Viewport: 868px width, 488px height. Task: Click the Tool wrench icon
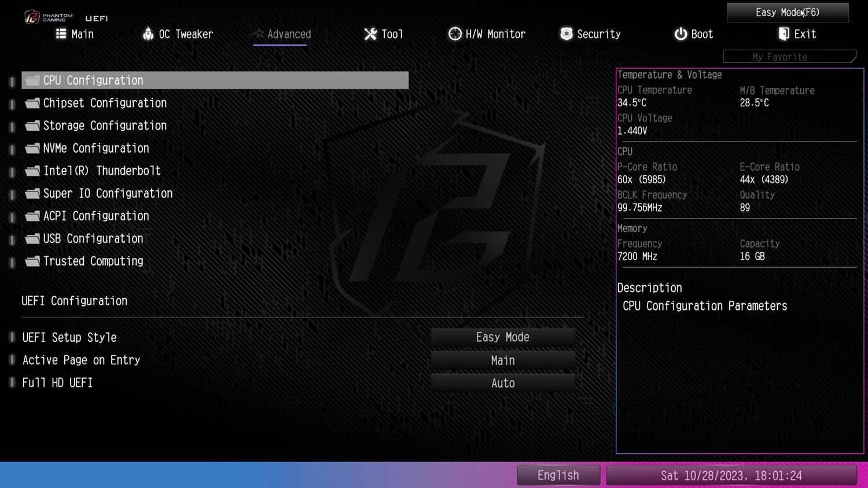pyautogui.click(x=370, y=34)
